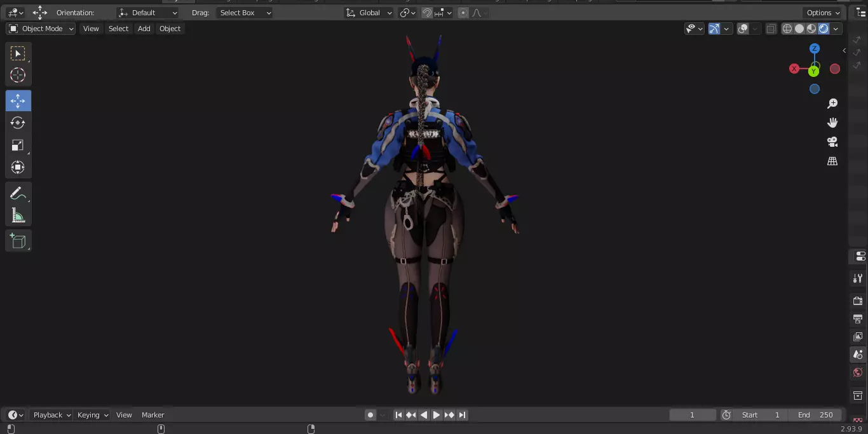Open the Orientation Default dropdown

point(148,13)
